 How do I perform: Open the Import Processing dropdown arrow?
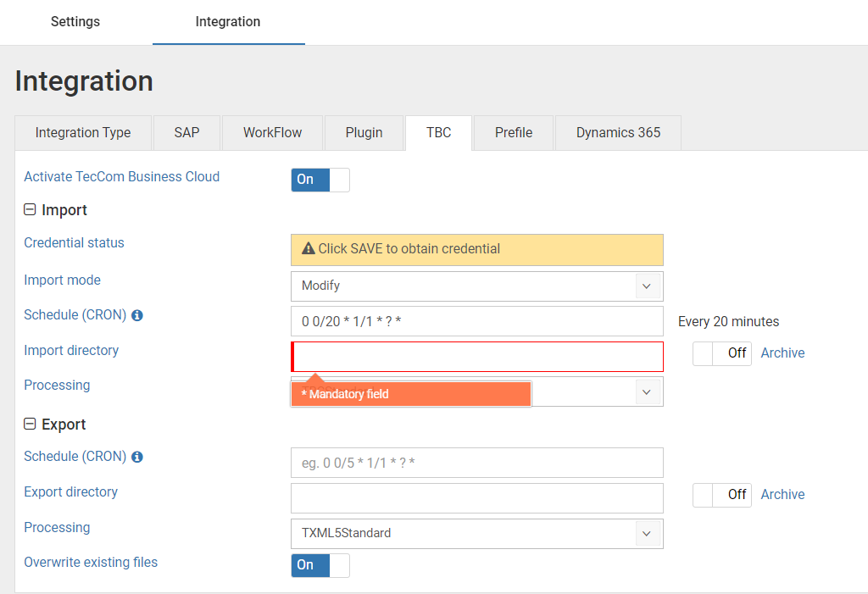pyautogui.click(x=647, y=392)
